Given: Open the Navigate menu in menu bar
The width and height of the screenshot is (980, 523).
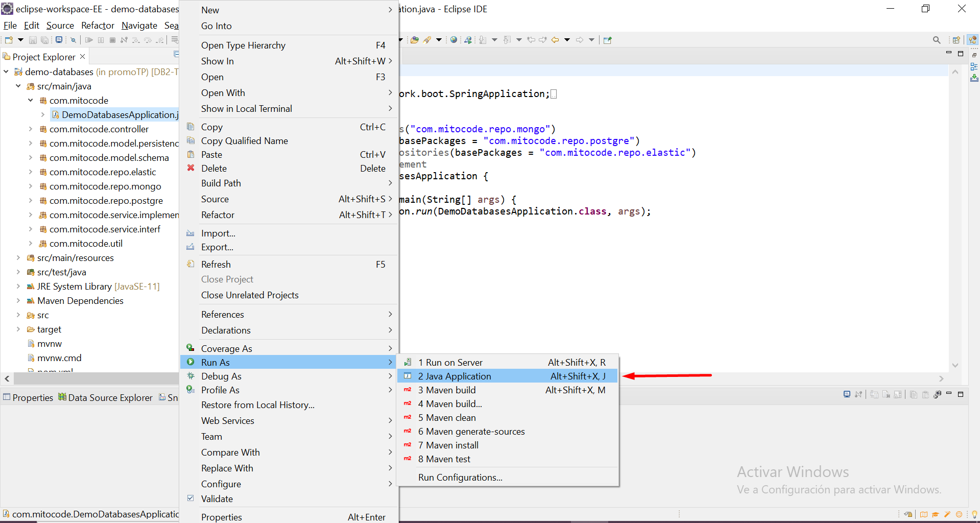Looking at the screenshot, I should [139, 25].
